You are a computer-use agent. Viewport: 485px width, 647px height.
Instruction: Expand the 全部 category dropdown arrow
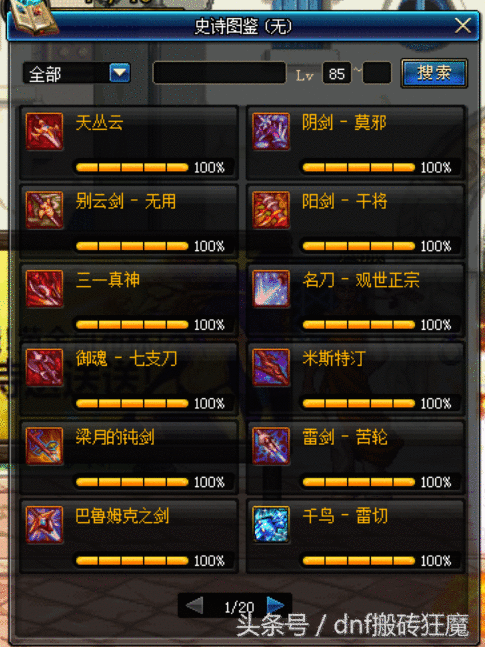click(x=120, y=73)
